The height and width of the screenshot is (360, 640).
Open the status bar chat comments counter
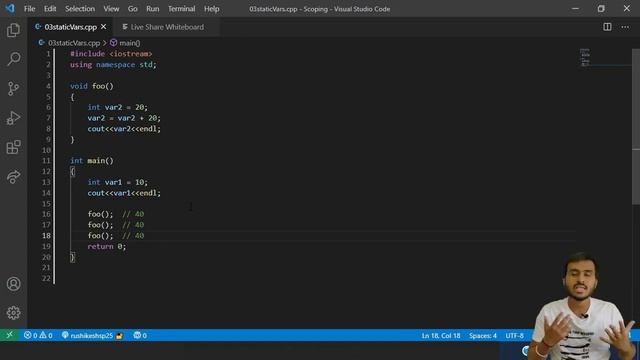[140, 335]
